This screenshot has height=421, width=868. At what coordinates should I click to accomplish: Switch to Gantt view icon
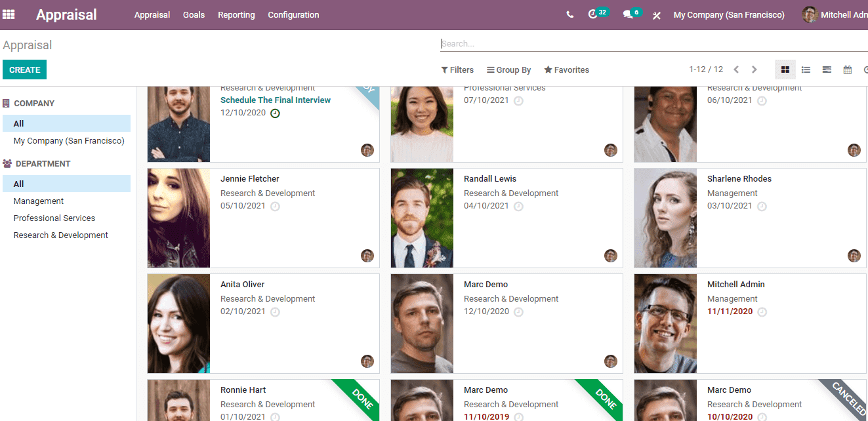[x=827, y=70]
